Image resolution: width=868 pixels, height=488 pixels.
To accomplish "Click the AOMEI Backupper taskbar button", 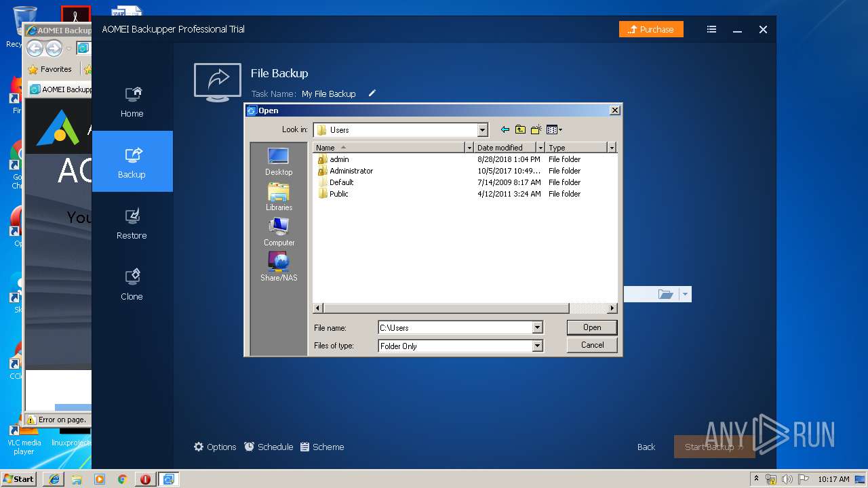I will (x=168, y=479).
